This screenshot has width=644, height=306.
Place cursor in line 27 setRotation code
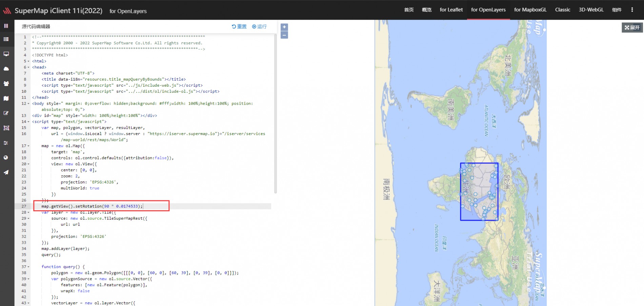[x=92, y=206]
